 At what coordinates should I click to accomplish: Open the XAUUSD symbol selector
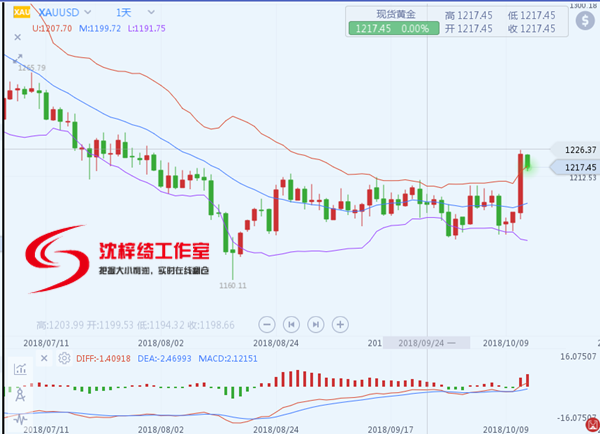58,12
